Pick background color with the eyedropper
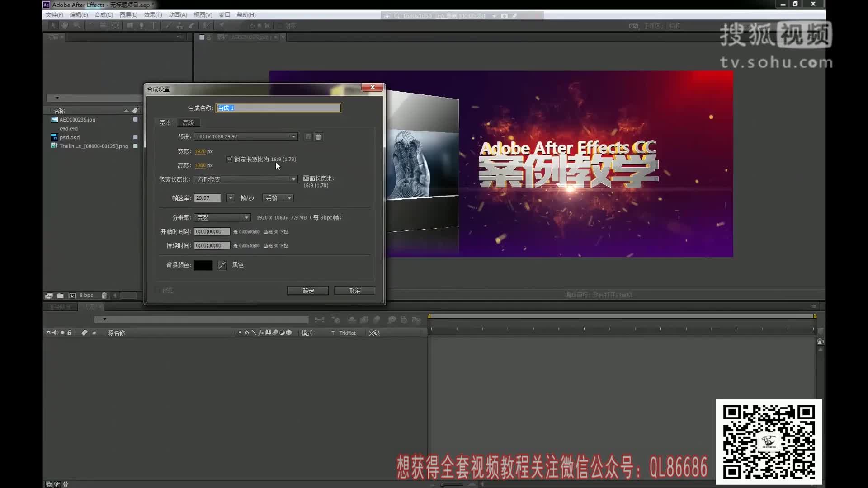Screen dimensions: 868x488 click(x=222, y=265)
